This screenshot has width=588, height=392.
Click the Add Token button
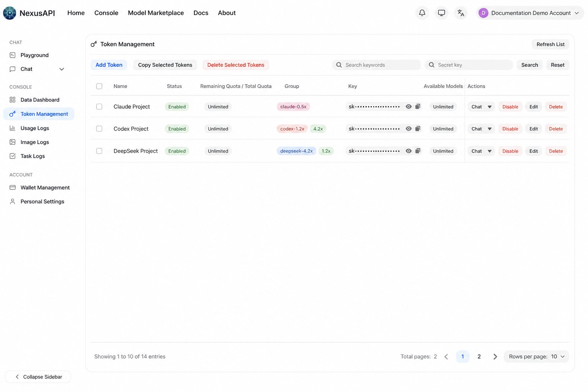coord(109,65)
